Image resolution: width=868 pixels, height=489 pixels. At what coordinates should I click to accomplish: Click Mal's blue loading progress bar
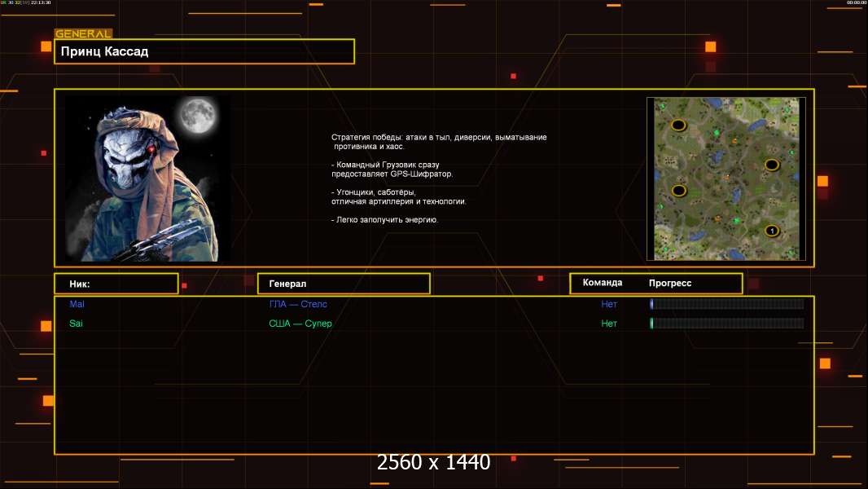[726, 304]
